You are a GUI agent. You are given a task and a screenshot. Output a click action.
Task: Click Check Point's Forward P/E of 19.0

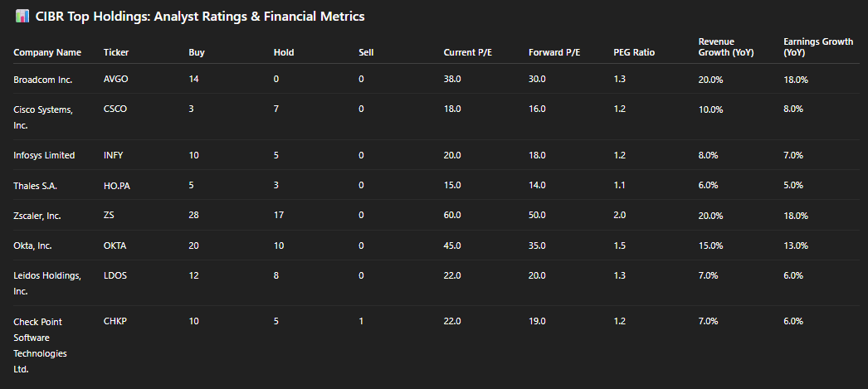538,320
